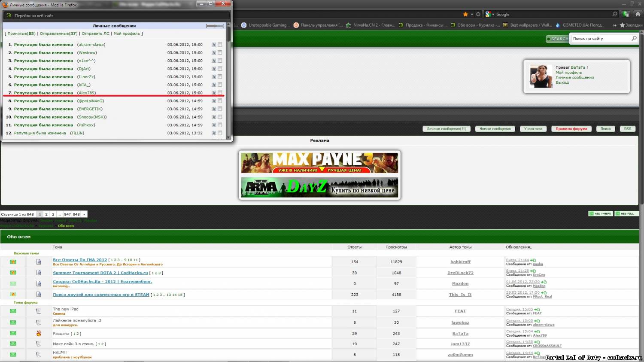This screenshot has height=362, width=644.
Task: Click page icon in 'Все Ответы По ГИА 2012' row
Action: pos(39,262)
